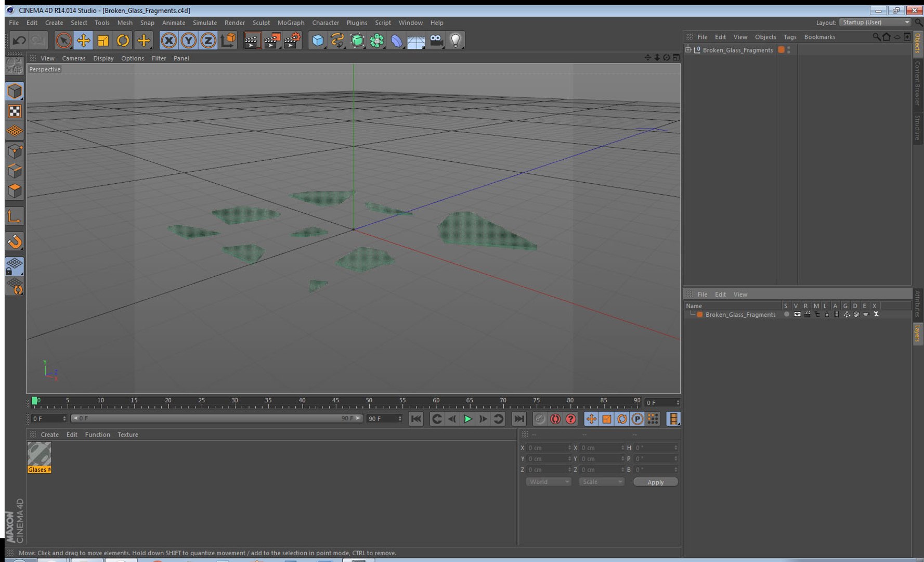Open the spline pen tools icon
Image resolution: width=924 pixels, height=562 pixels.
(x=337, y=40)
